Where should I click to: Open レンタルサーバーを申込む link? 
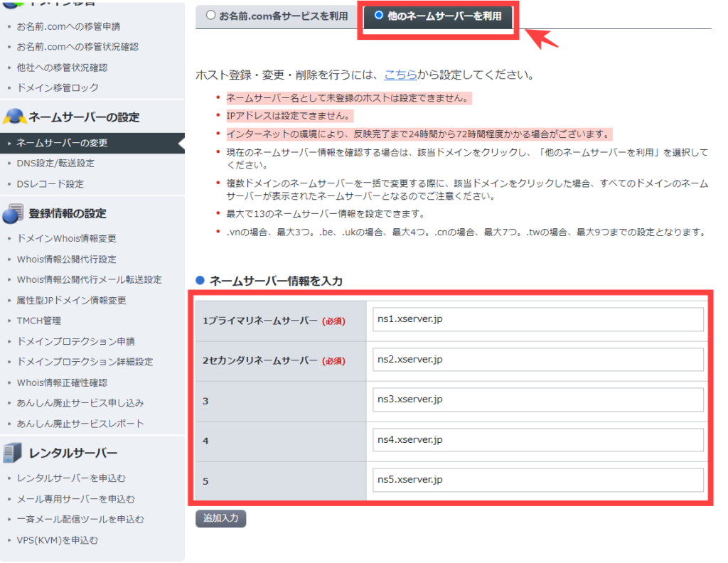coord(71,478)
